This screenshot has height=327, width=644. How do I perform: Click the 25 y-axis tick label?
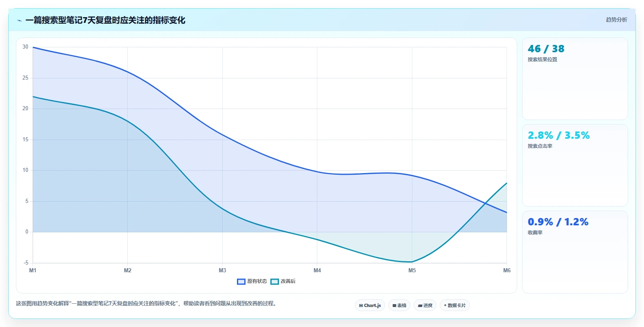coord(25,78)
